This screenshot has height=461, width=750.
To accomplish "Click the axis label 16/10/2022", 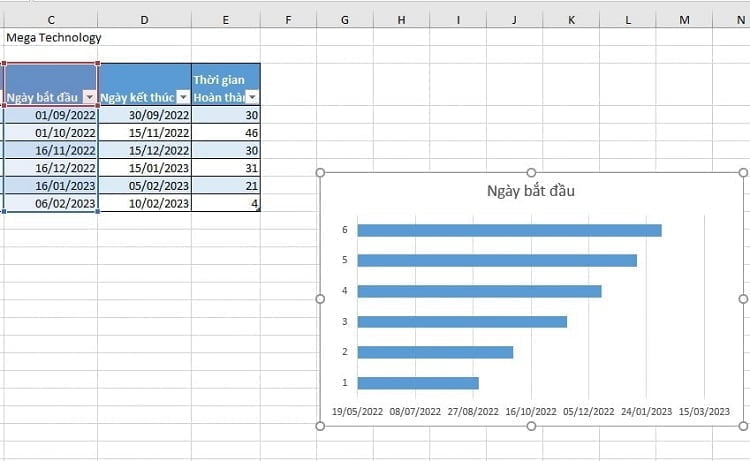I will 531,411.
